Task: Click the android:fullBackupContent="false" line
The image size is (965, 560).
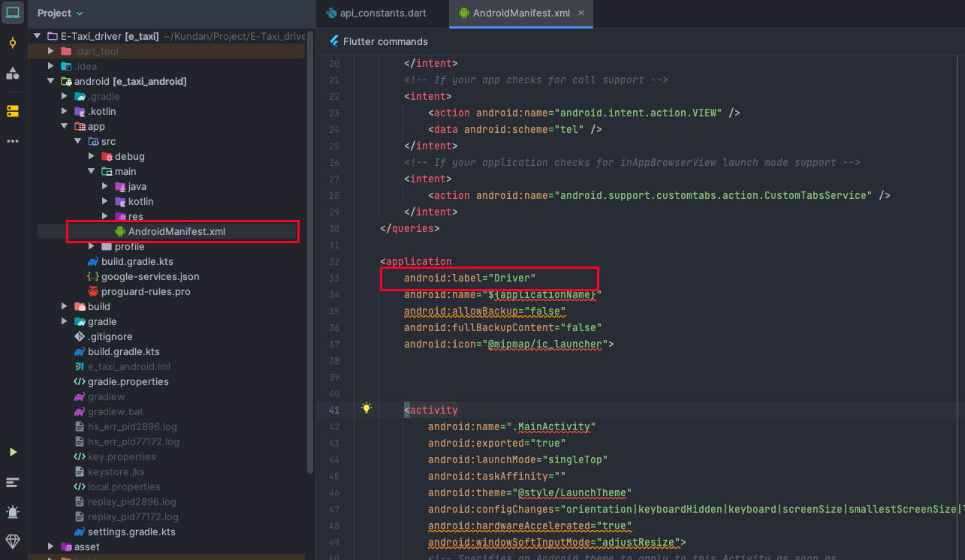Action: [x=502, y=327]
